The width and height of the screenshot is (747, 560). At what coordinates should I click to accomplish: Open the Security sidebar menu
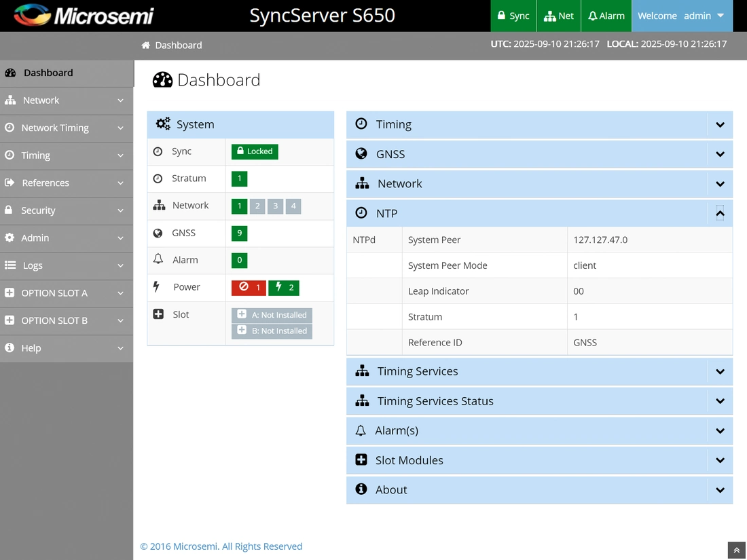pyautogui.click(x=67, y=210)
